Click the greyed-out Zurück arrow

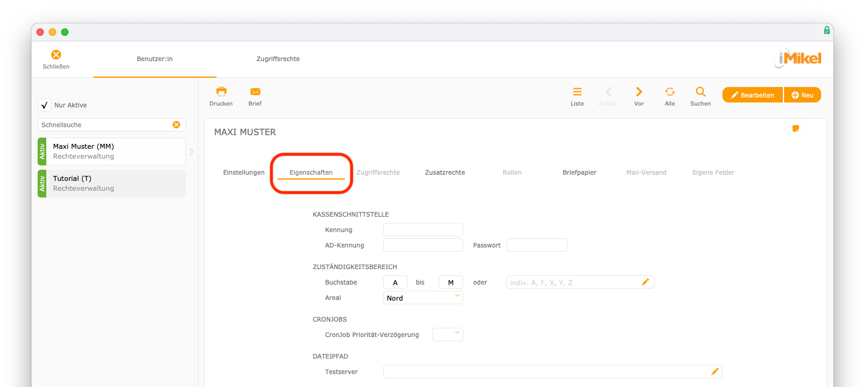[x=608, y=91]
